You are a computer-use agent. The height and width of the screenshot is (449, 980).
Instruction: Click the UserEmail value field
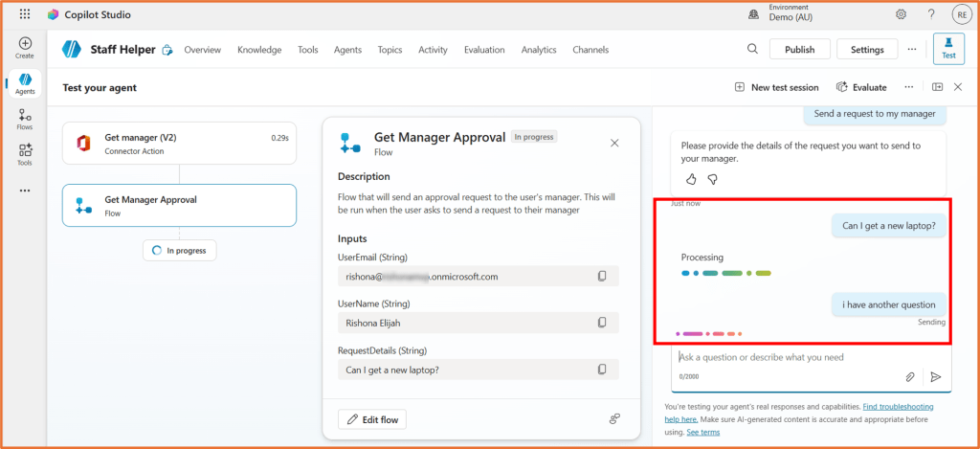point(479,276)
